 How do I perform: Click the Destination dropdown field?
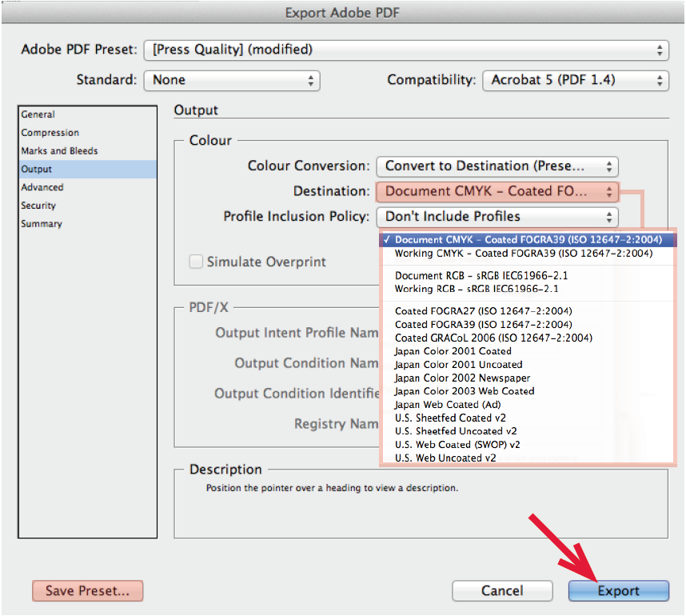(497, 192)
